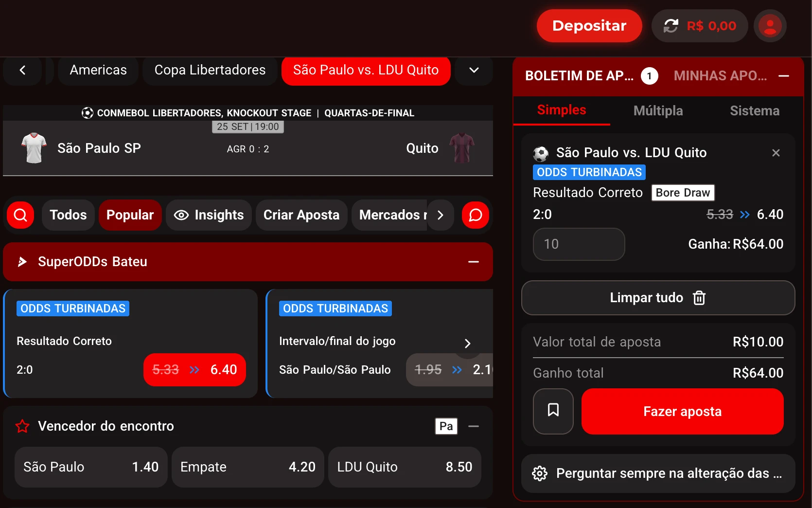Screen dimensions: 812x508
Task: Expand the match selector dropdown chevron
Action: click(474, 70)
